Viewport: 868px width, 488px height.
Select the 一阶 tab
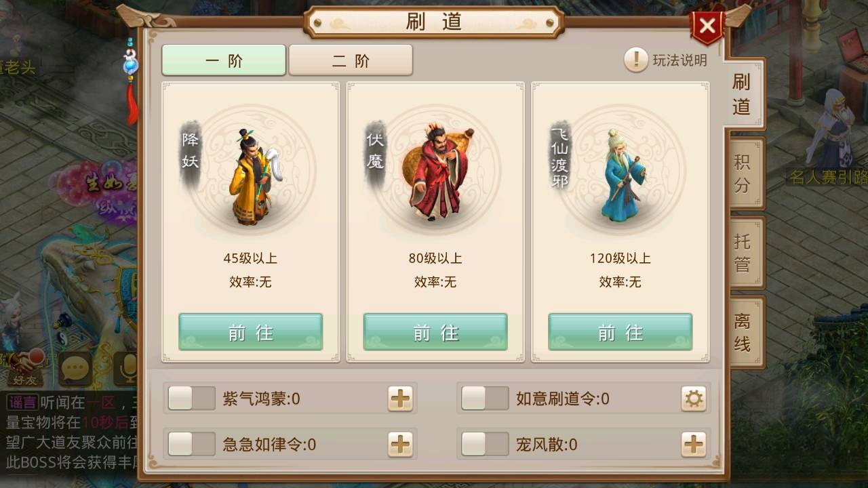point(224,60)
